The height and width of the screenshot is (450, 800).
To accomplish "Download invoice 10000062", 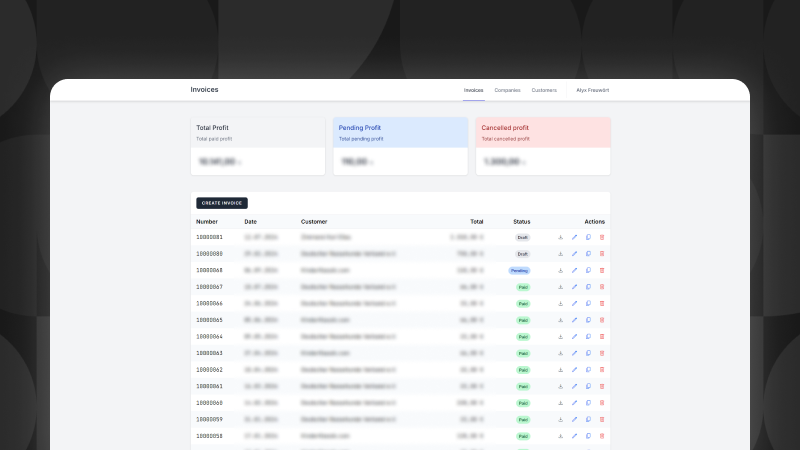I will pyautogui.click(x=560, y=370).
